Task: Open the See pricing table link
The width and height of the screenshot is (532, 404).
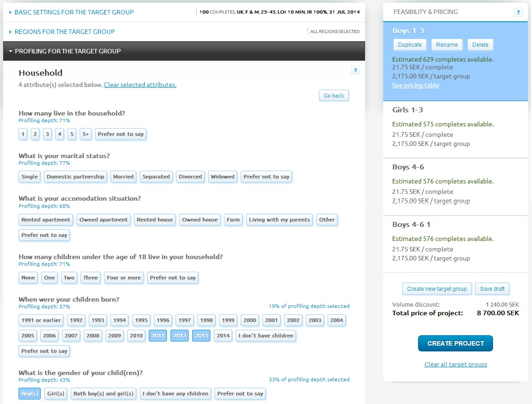Action: point(415,85)
